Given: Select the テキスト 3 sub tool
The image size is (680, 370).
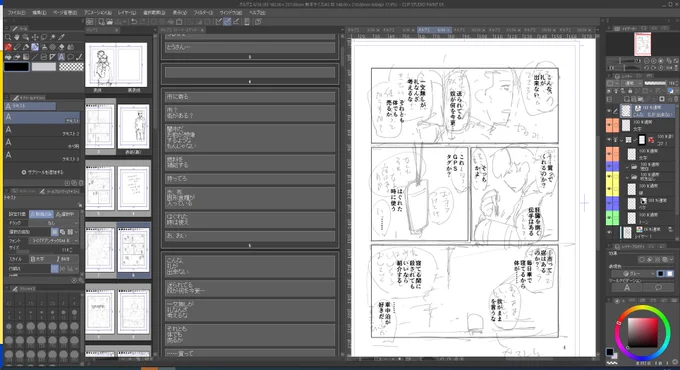Looking at the screenshot, I should click(42, 155).
